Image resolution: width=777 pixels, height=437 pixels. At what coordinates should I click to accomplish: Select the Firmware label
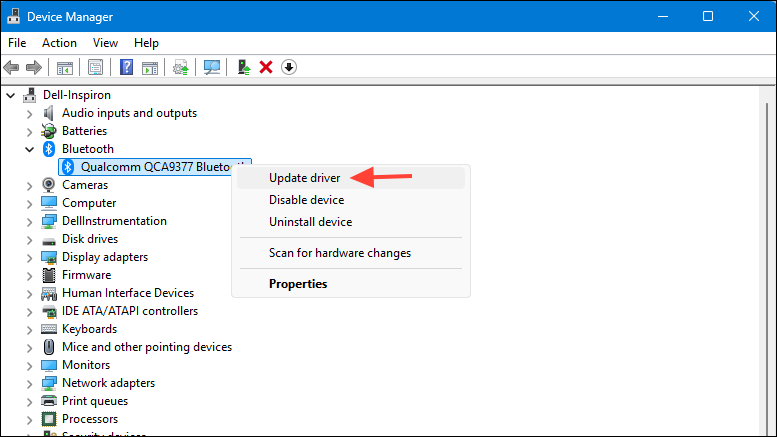pos(86,275)
